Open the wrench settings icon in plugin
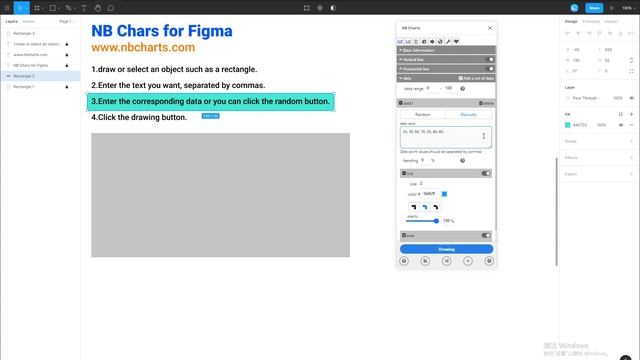This screenshot has height=360, width=640. pyautogui.click(x=448, y=42)
